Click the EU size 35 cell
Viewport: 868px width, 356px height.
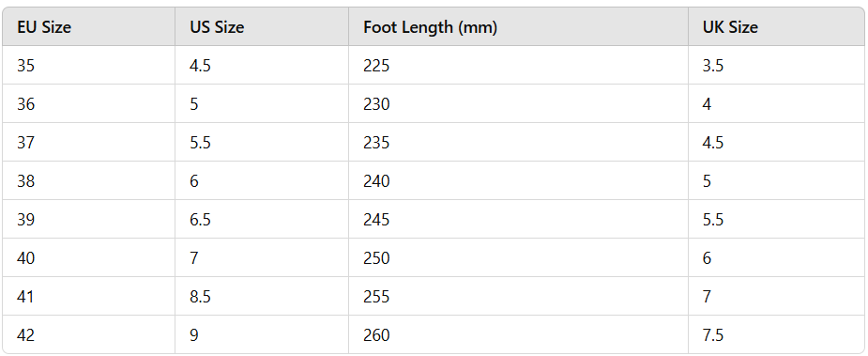tap(88, 66)
